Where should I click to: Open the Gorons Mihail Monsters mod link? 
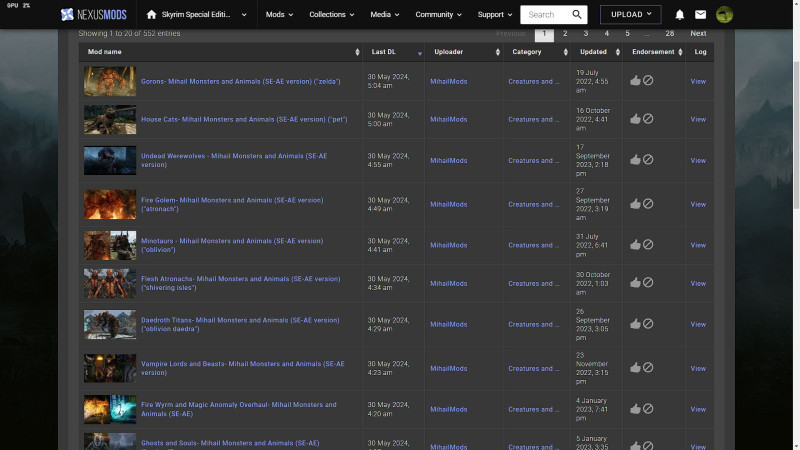(241, 81)
